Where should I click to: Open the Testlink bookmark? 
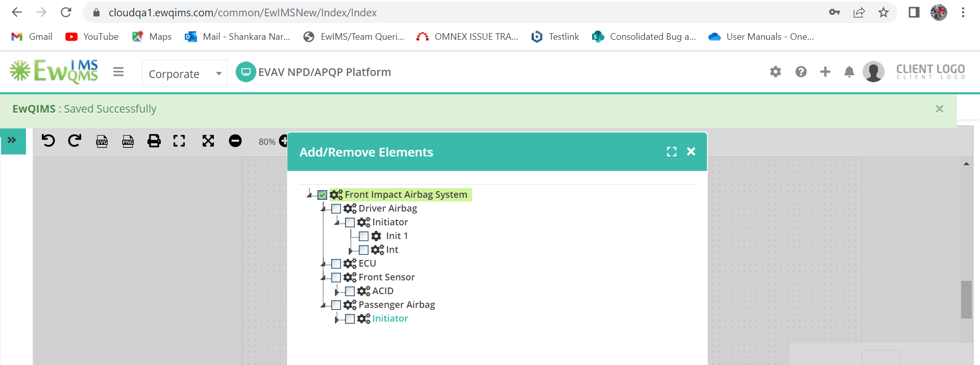point(555,37)
